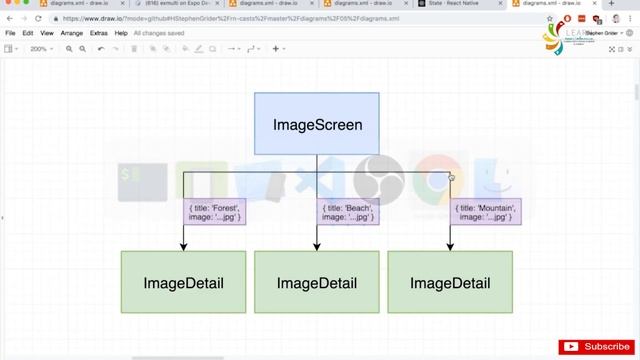Select the title 'Forest' props label
The height and width of the screenshot is (360, 640).
coord(215,212)
